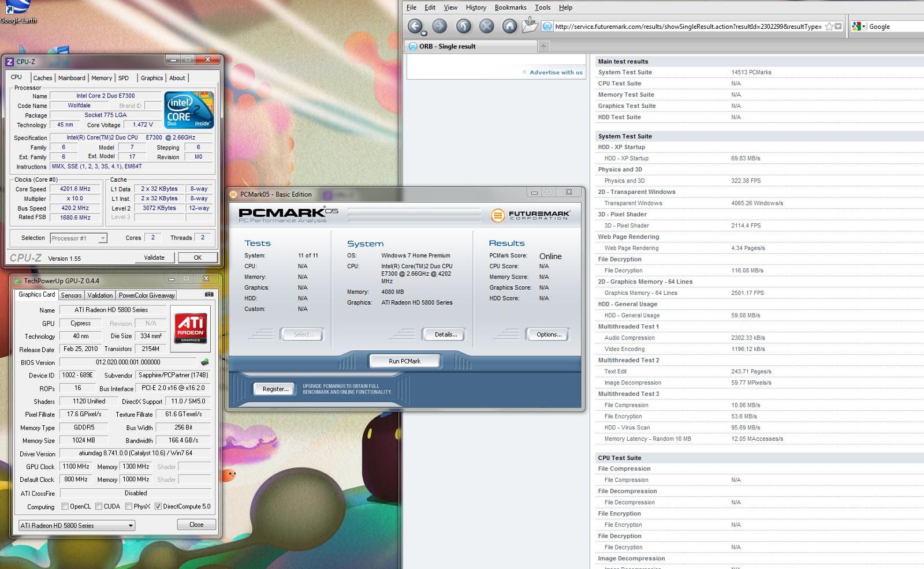Screen dimensions: 924x569
Task: Click the site icon in address bar
Action: [547, 27]
